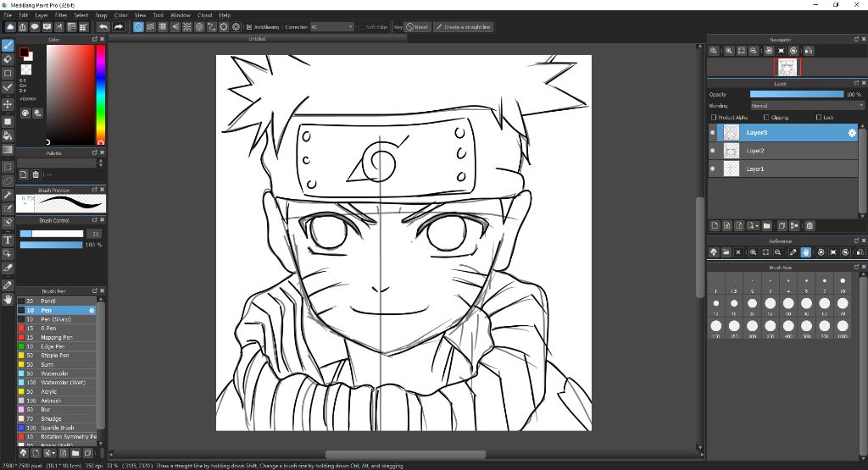The height and width of the screenshot is (470, 868).
Task: Open the Help menu
Action: coord(225,15)
